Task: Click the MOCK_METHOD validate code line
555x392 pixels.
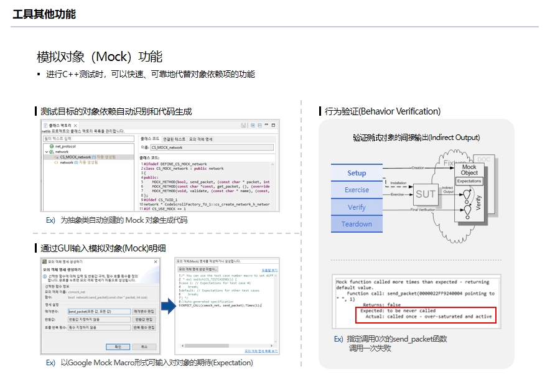Action: click(x=210, y=191)
